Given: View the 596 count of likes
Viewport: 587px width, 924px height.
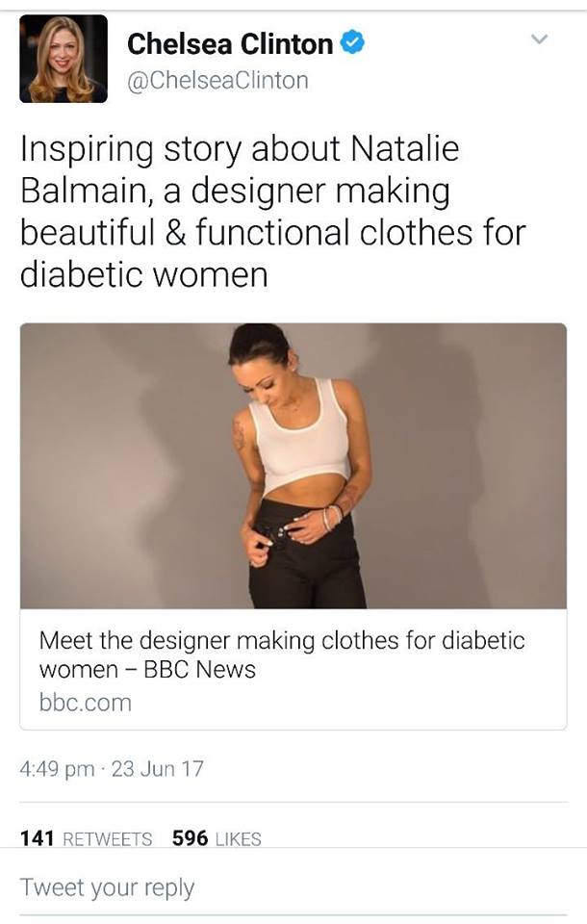Looking at the screenshot, I should coord(190,837).
